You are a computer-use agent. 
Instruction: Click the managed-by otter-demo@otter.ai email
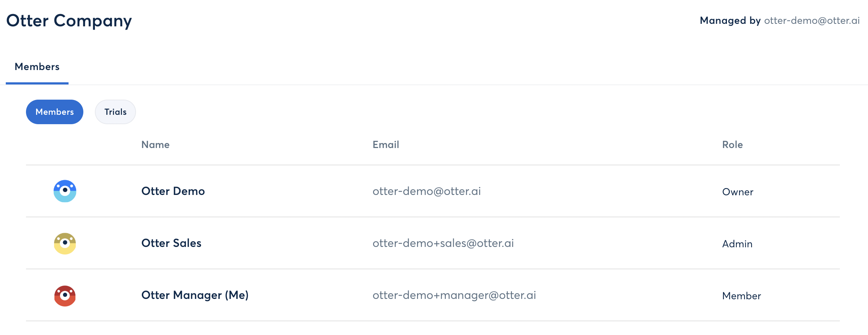(x=812, y=21)
